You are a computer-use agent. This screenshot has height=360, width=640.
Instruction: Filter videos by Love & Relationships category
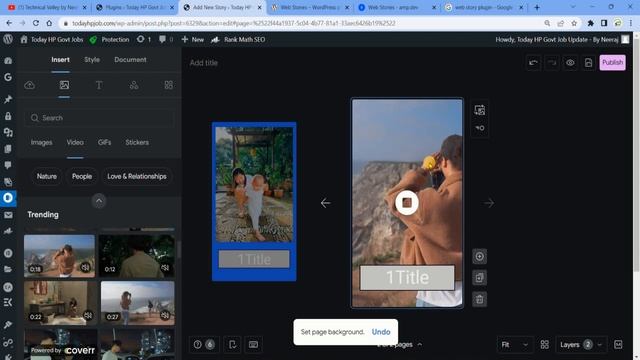tap(137, 176)
